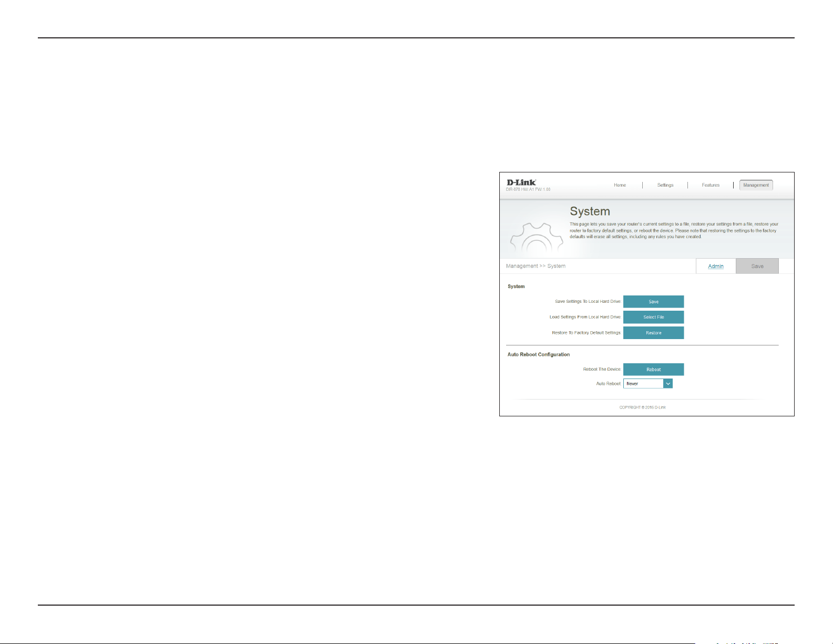Open the Settings menu
Viewport: 833px width, 644px height.
point(665,185)
